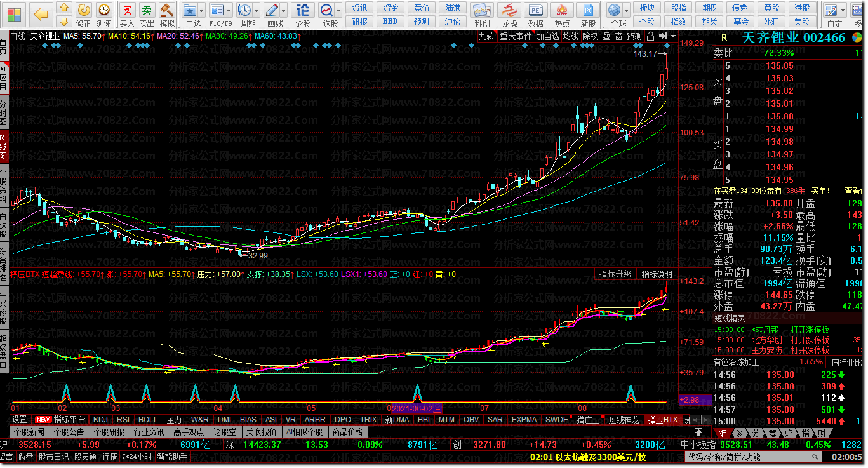This screenshot has height=468, width=868.
Task: Open the 个股新闻 tab
Action: point(29,432)
